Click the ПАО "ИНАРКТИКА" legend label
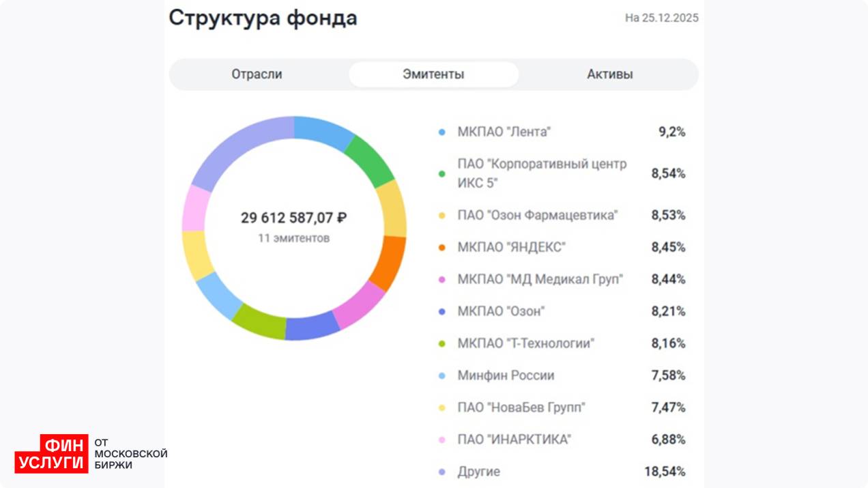Screen dimensions: 868x488 tap(514, 440)
